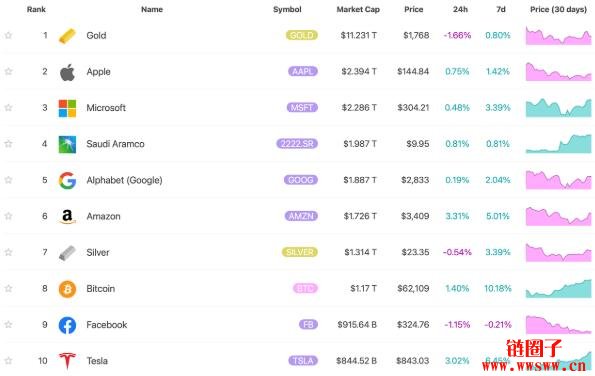The height and width of the screenshot is (376, 595).
Task: Toggle favorite star for Gold
Action: [x=8, y=36]
